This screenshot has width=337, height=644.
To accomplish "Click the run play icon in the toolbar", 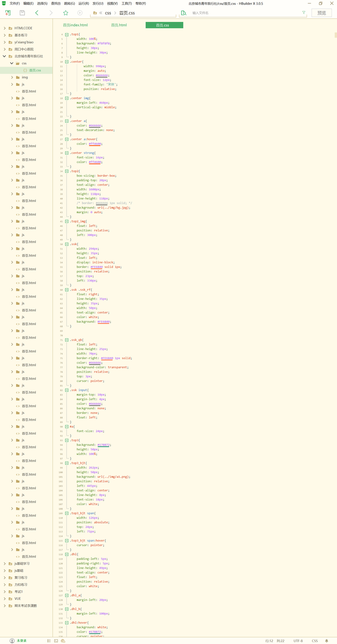I will coord(80,13).
